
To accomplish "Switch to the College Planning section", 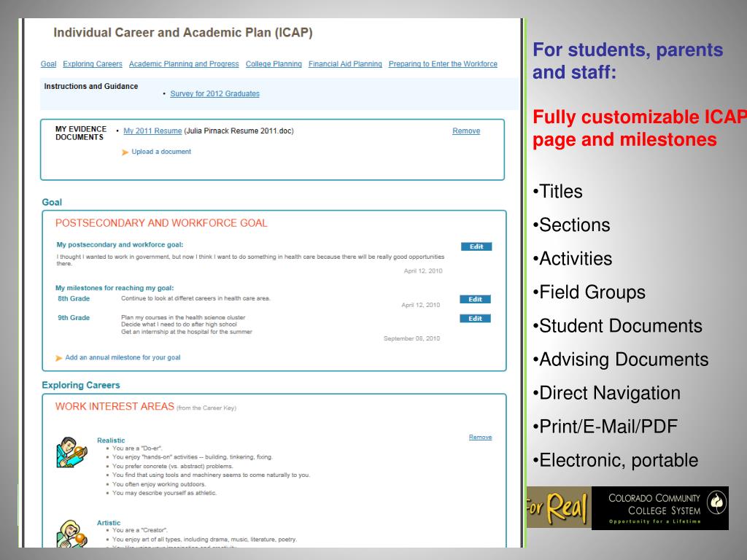I will (x=274, y=63).
